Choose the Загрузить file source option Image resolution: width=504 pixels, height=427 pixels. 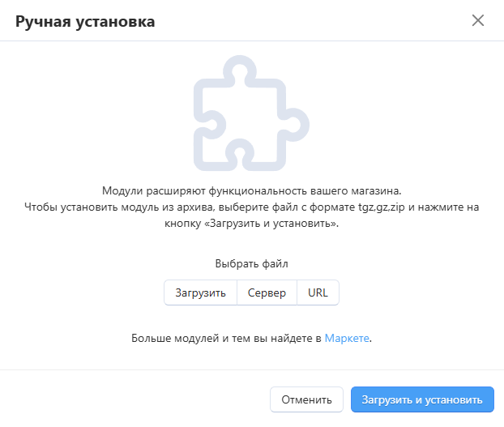(x=200, y=292)
